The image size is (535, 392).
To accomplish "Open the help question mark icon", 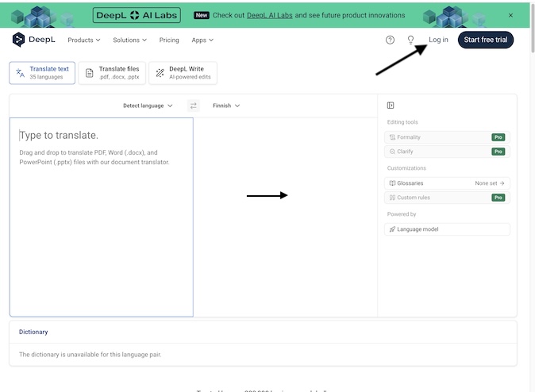I will (x=390, y=40).
